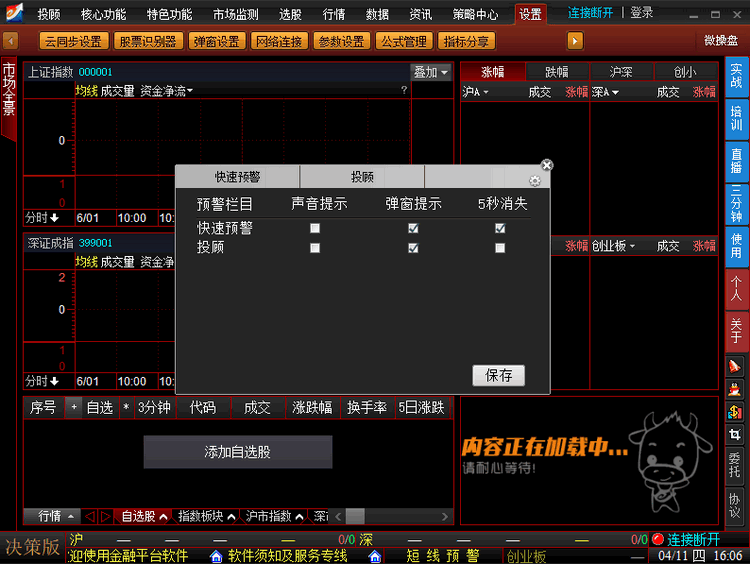Open 分时 period dropdown on 深证成指 chart

click(x=42, y=381)
